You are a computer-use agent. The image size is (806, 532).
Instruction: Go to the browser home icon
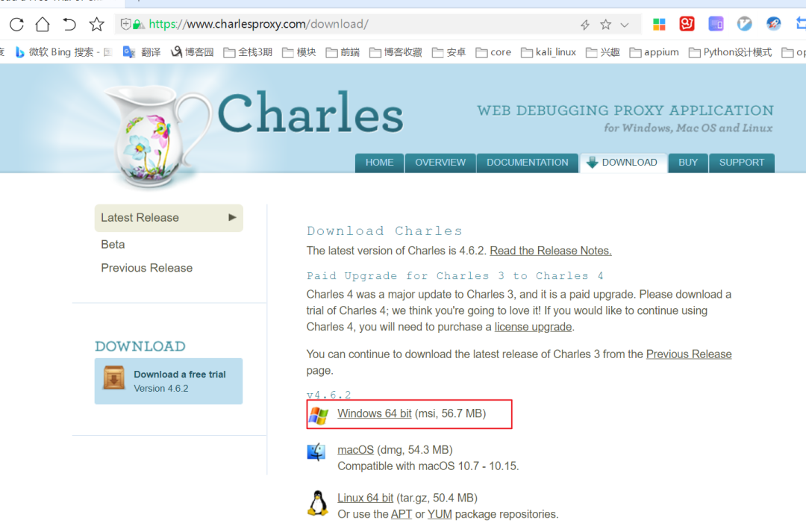tap(43, 24)
